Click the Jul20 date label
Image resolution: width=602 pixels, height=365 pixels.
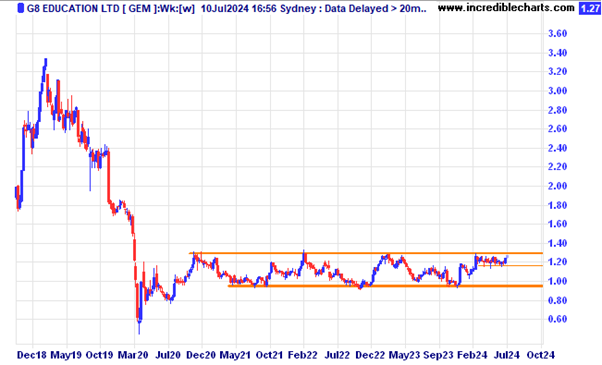tap(167, 355)
